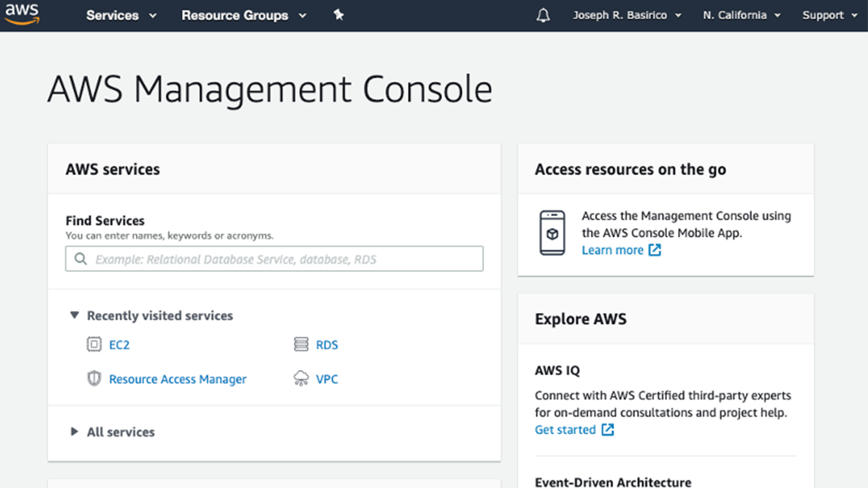Expand the Services dropdown chevron
Viewport: 868px width, 488px height.
(153, 16)
